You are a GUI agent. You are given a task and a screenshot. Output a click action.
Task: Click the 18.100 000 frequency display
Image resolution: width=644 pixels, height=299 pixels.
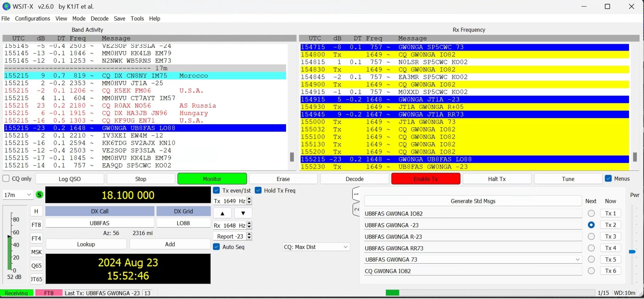(128, 195)
